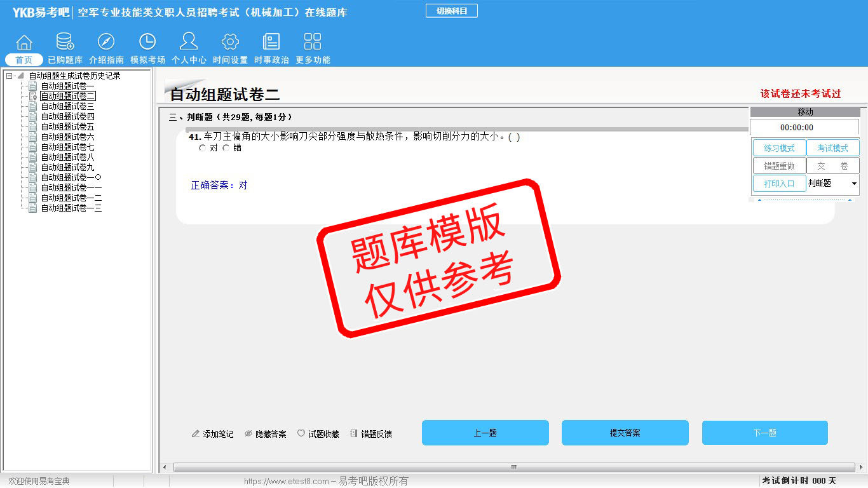Click the 错题重做 button
Viewport: 868px width, 488px height.
tap(780, 166)
